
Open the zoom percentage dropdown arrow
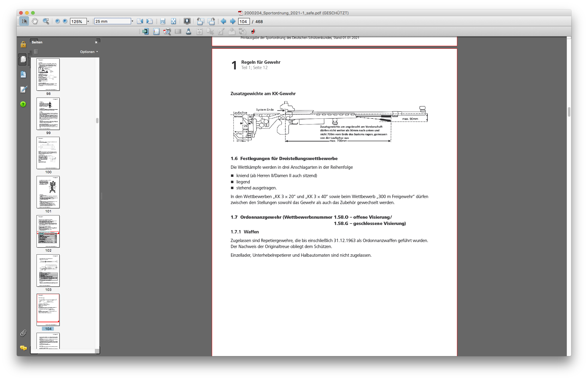[x=88, y=22]
